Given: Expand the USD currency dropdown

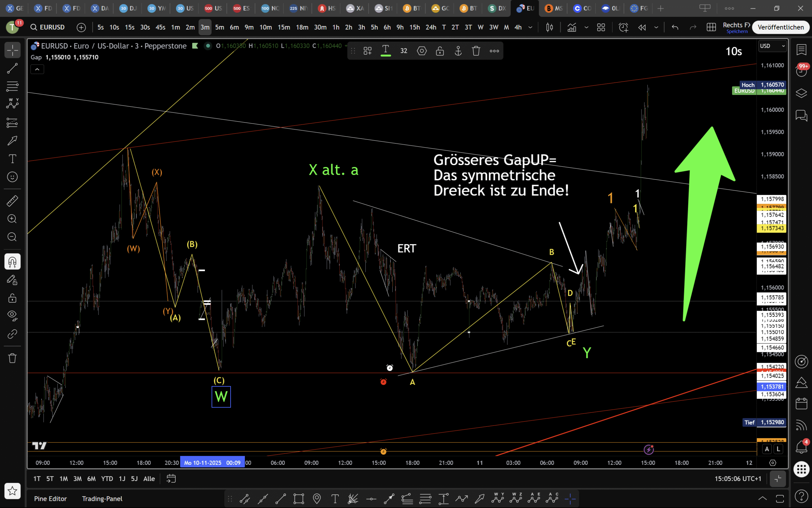Looking at the screenshot, I should [x=772, y=46].
